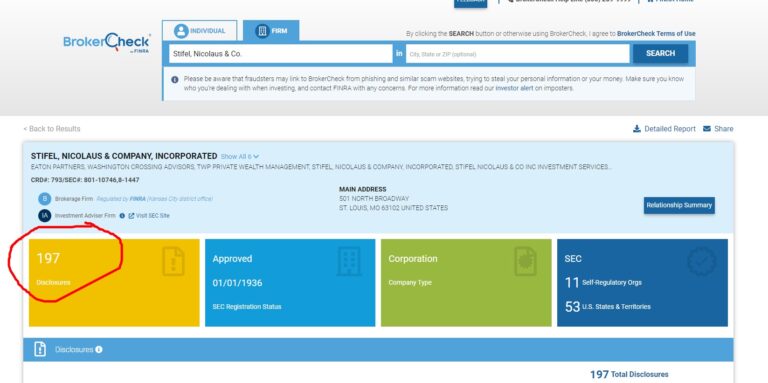Click the Detailed Report download icon

coord(637,129)
